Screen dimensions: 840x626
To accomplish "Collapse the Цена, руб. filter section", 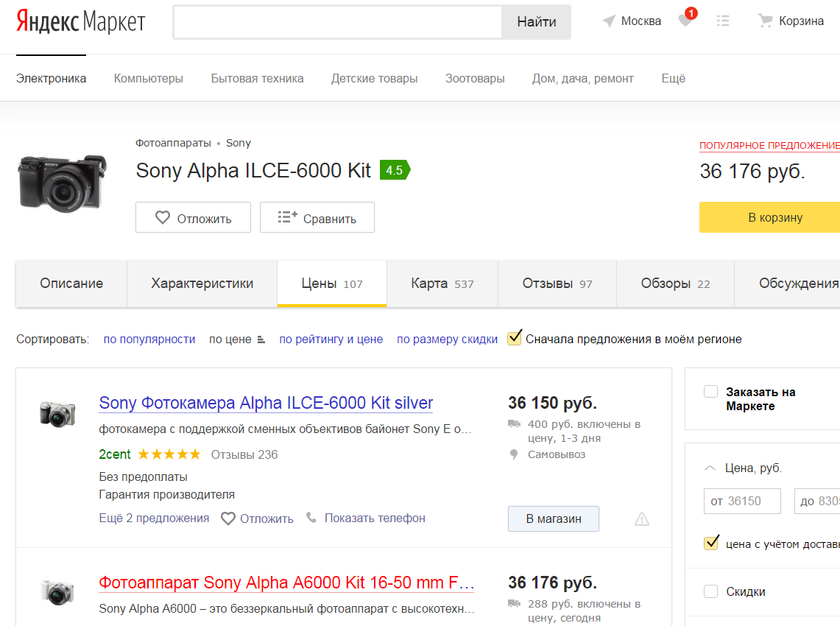I will point(710,468).
